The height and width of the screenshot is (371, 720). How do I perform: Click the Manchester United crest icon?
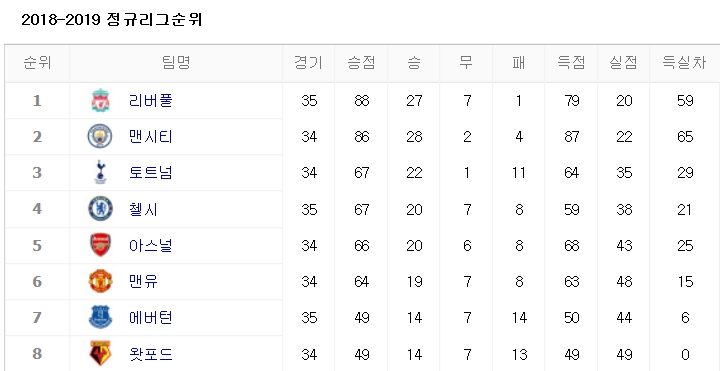tap(100, 281)
